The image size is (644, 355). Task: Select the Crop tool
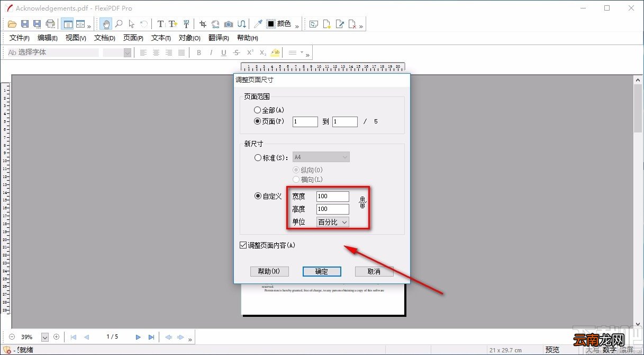pyautogui.click(x=203, y=24)
